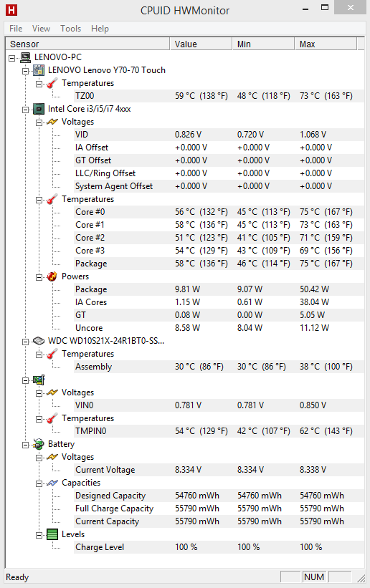Open the View menu
The image size is (370, 588).
click(41, 29)
